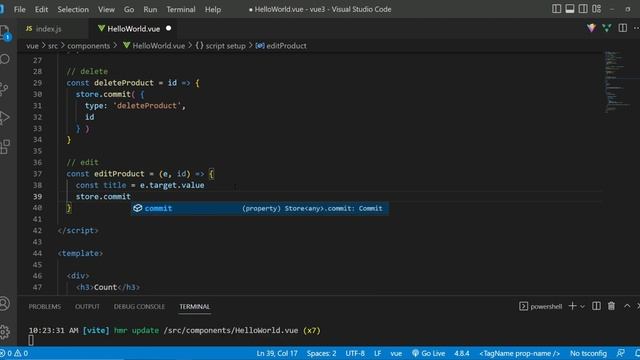640x360 pixels.
Task: Switch to the PROBLEMS panel tab
Action: (x=45, y=307)
